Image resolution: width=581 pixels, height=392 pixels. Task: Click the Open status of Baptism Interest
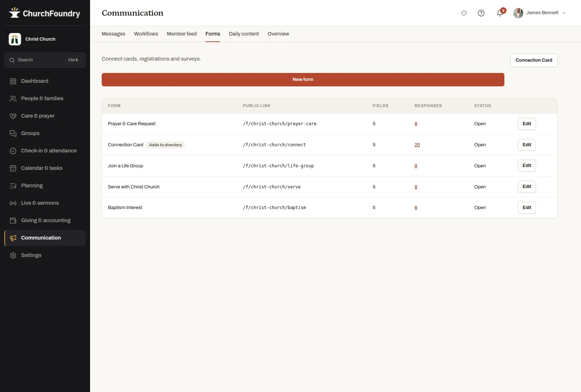point(480,208)
